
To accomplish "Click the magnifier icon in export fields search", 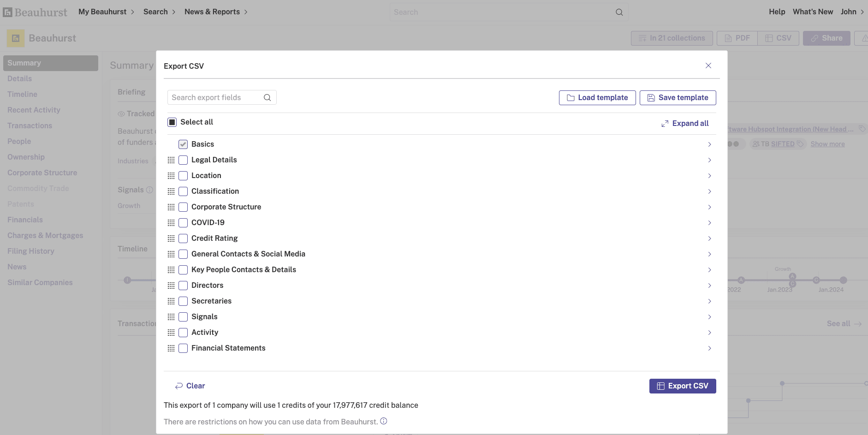I will pos(267,97).
